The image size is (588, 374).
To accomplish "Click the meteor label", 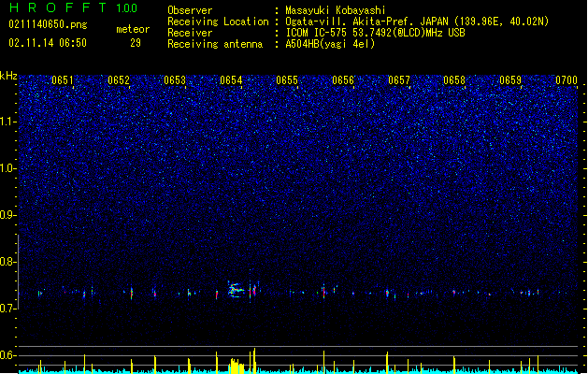I will (x=133, y=29).
